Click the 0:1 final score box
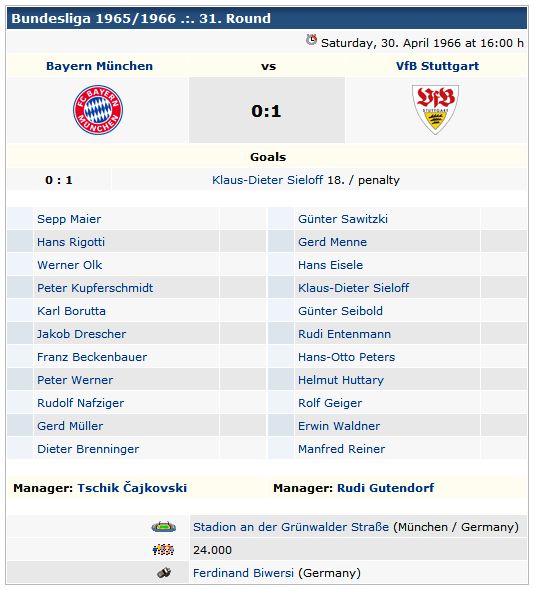 coord(267,110)
